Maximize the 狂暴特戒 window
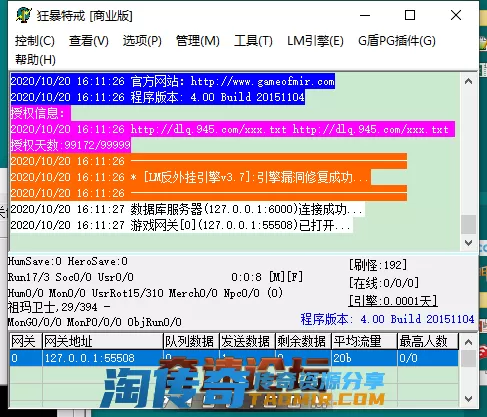487x417 pixels. coord(410,15)
